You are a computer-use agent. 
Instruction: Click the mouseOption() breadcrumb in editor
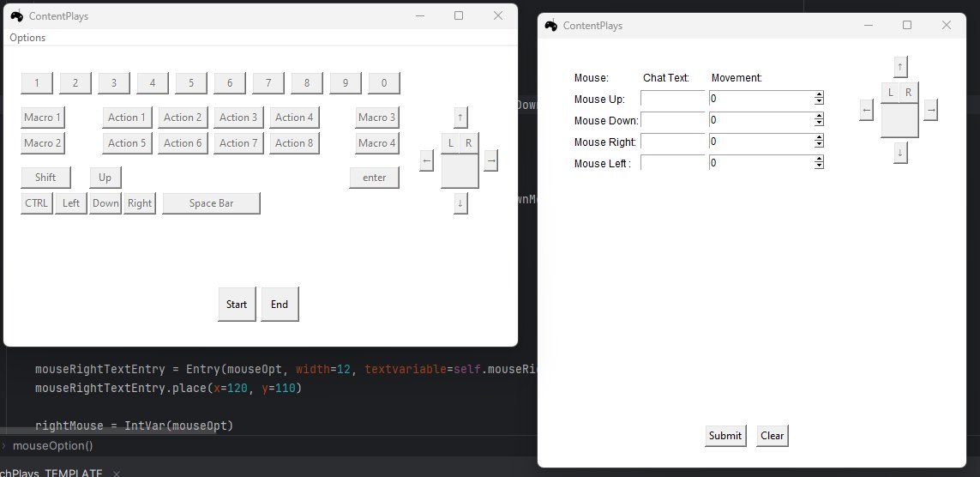coord(52,446)
